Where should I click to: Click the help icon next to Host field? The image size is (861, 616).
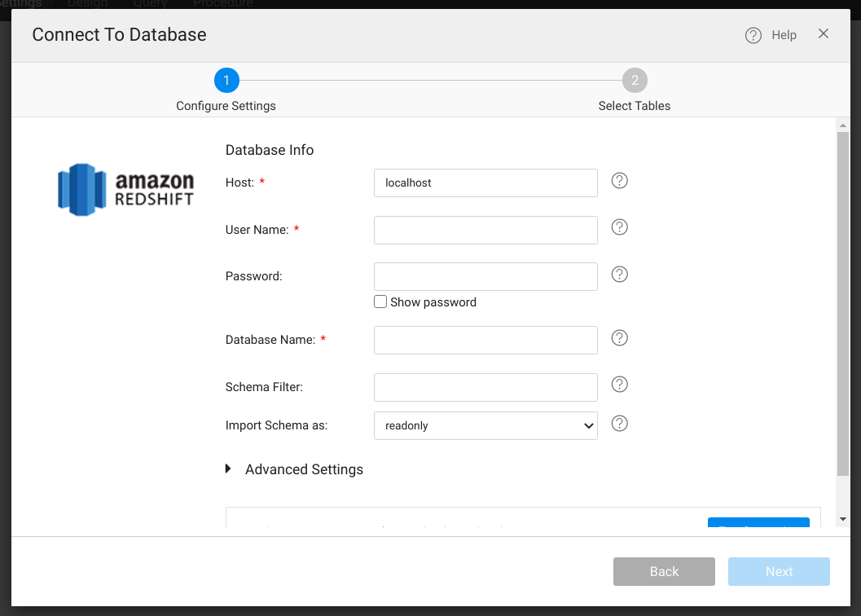click(x=619, y=181)
